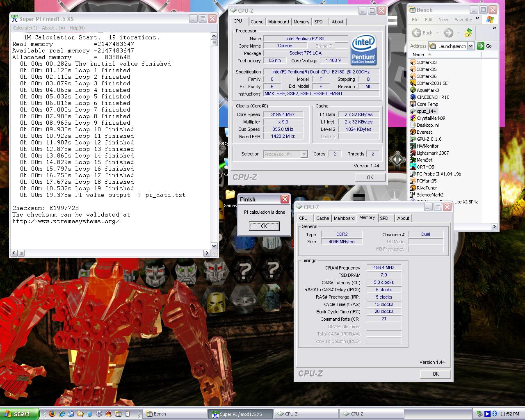Click the Forward arrow in Bench window
This screenshot has width=525, height=420.
pyautogui.click(x=449, y=33)
